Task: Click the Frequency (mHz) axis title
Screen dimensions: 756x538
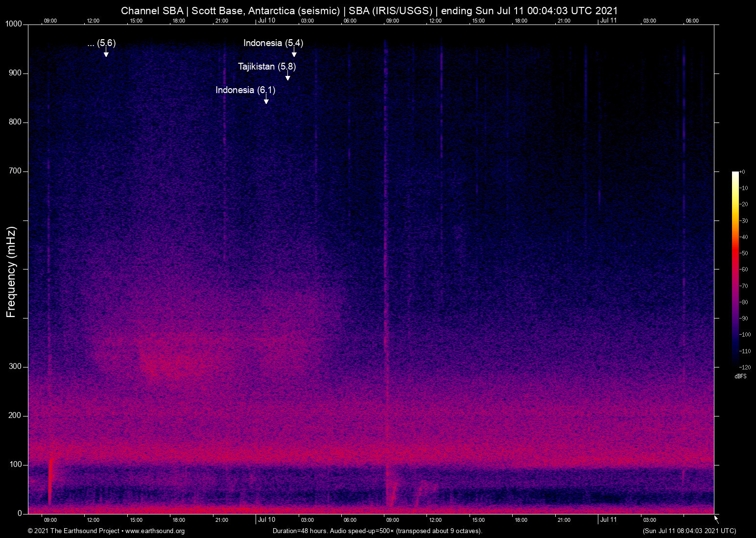Action: click(11, 272)
